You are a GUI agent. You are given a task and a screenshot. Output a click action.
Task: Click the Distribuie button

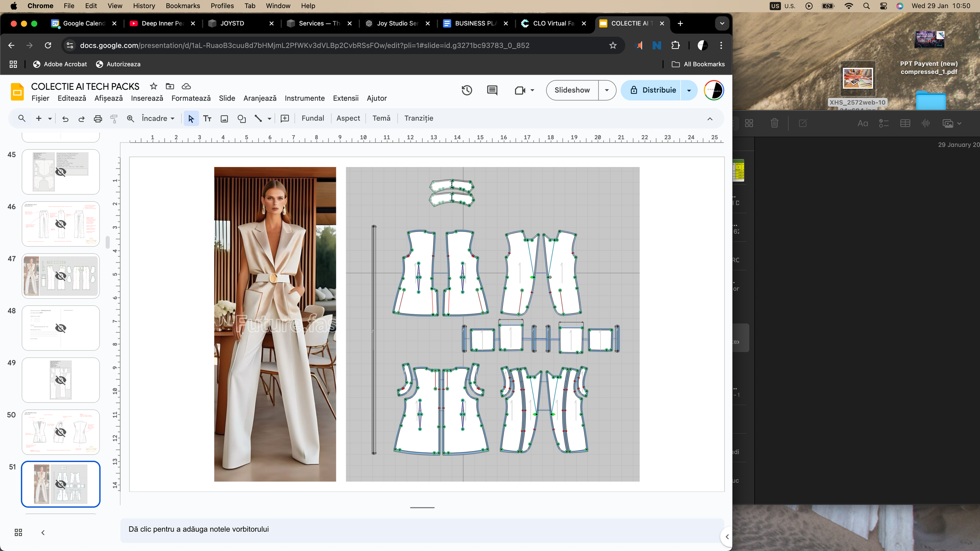[x=659, y=90]
